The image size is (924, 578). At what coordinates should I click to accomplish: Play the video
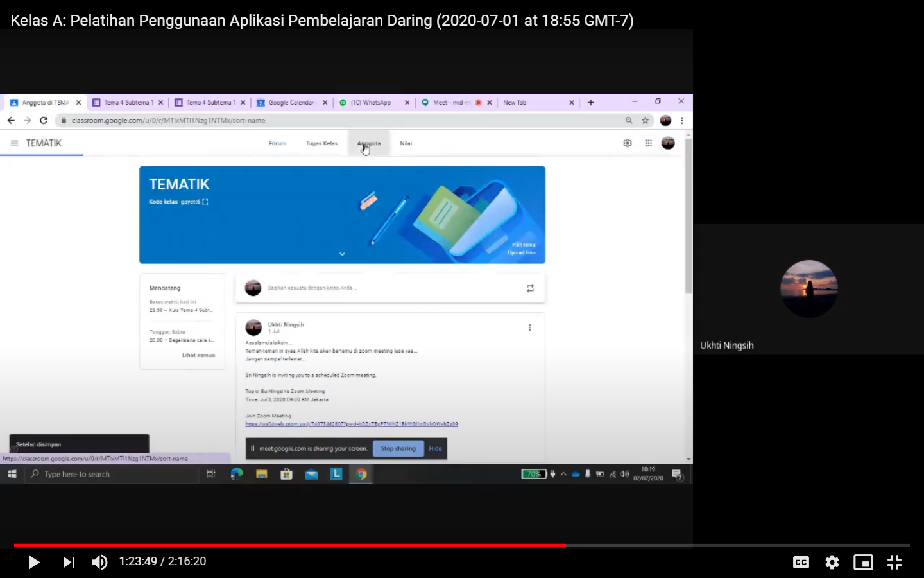[34, 563]
